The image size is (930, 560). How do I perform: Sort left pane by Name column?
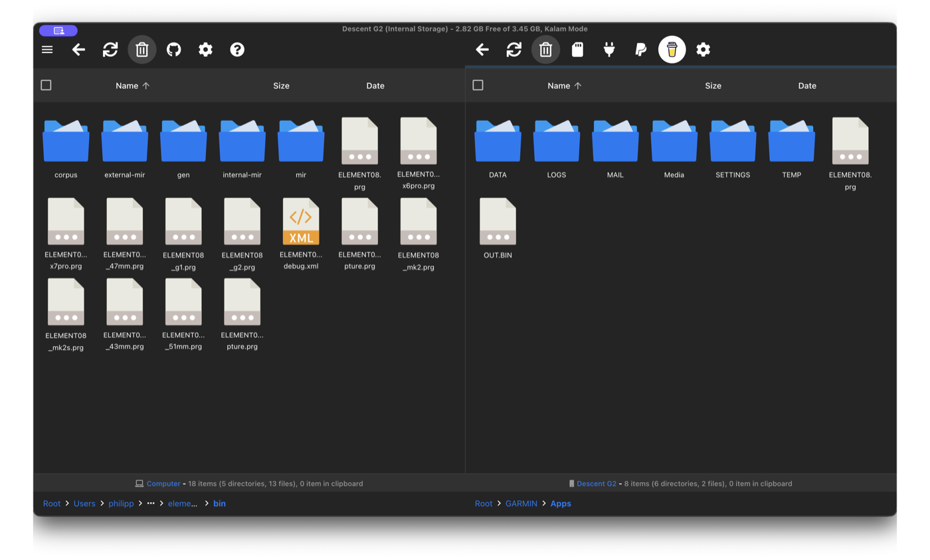tap(132, 86)
